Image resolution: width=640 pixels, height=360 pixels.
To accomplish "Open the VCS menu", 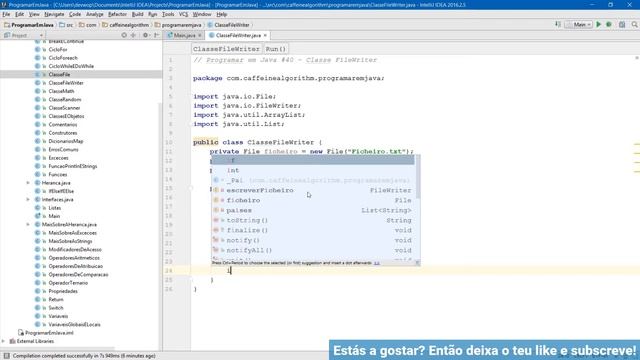I will click(183, 14).
